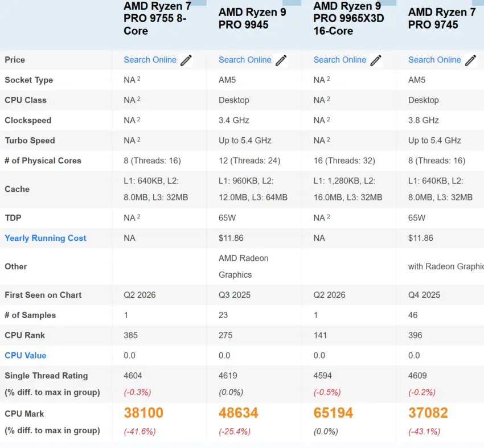The image size is (484, 448).
Task: Click CPU Mark score 37082
Action: coord(428,413)
